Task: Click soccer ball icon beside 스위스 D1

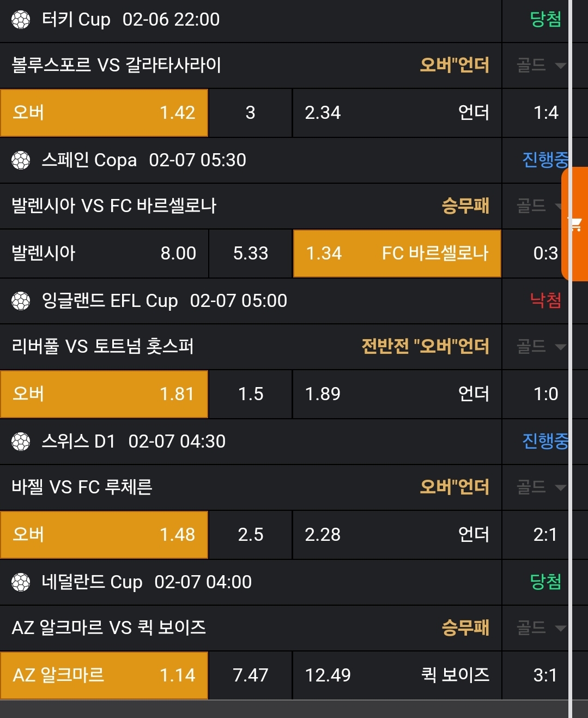Action: [21, 442]
